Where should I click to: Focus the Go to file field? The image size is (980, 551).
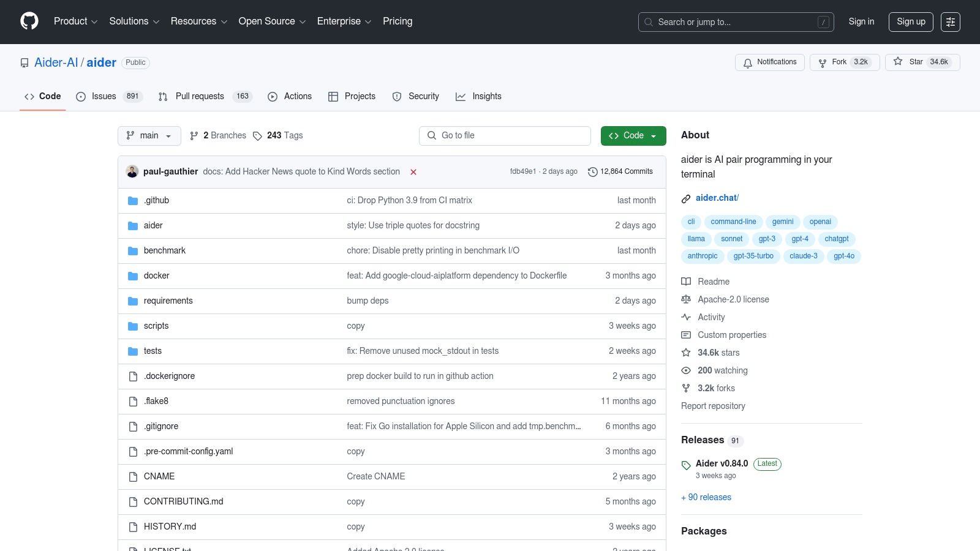pos(505,136)
